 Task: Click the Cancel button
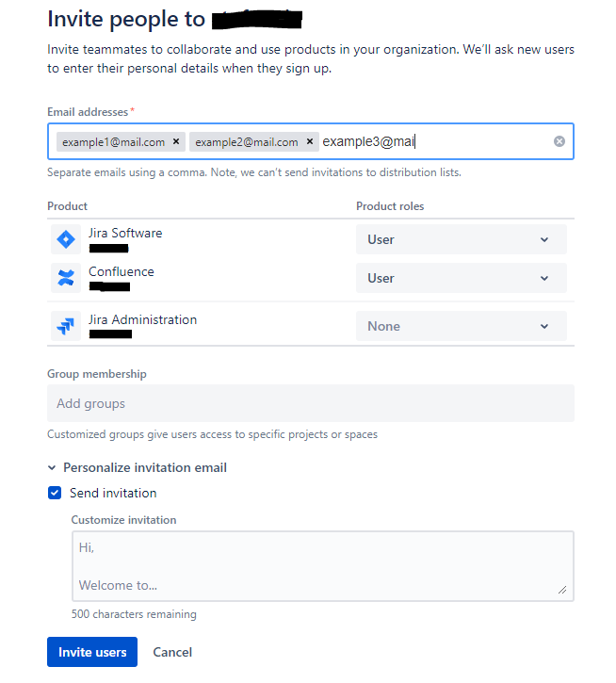172,652
